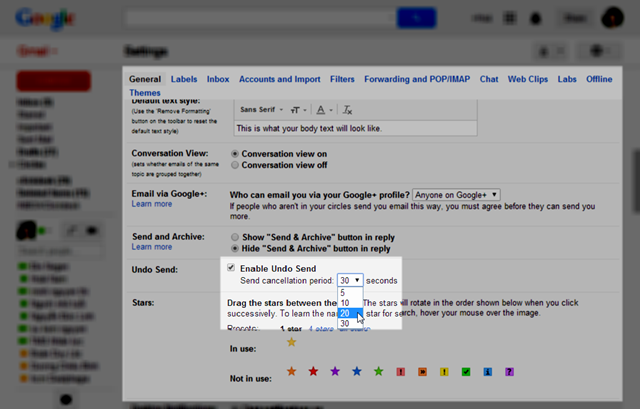Select the General settings tab
This screenshot has height=409, width=640.
pyautogui.click(x=145, y=79)
